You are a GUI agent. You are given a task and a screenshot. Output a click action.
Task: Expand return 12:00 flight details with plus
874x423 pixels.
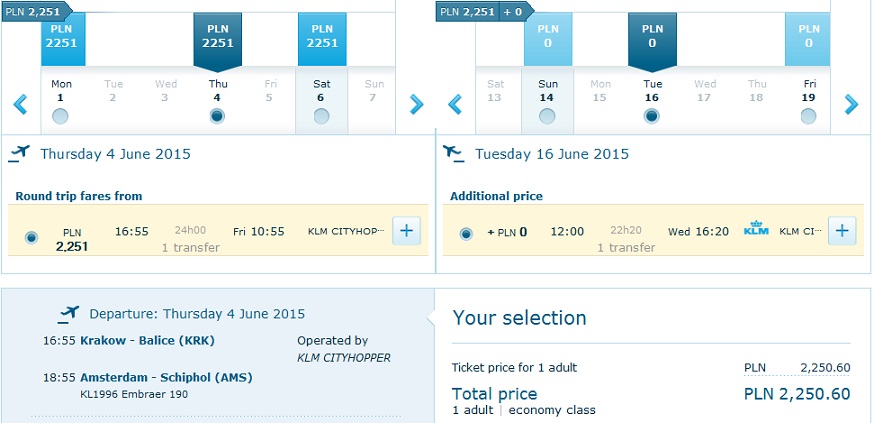(842, 231)
